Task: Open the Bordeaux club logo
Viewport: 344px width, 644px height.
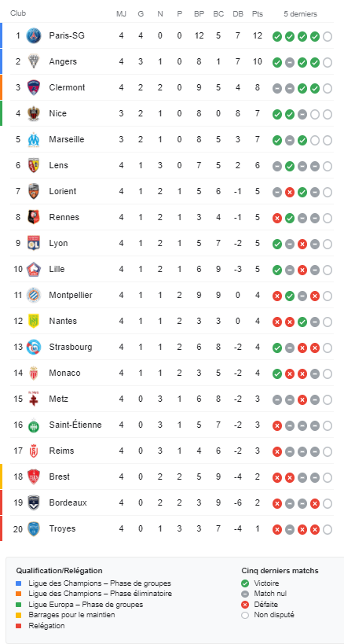Action: [x=34, y=502]
